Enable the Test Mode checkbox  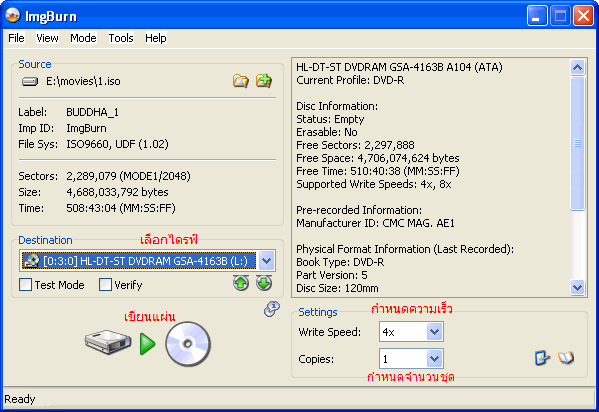click(x=26, y=285)
